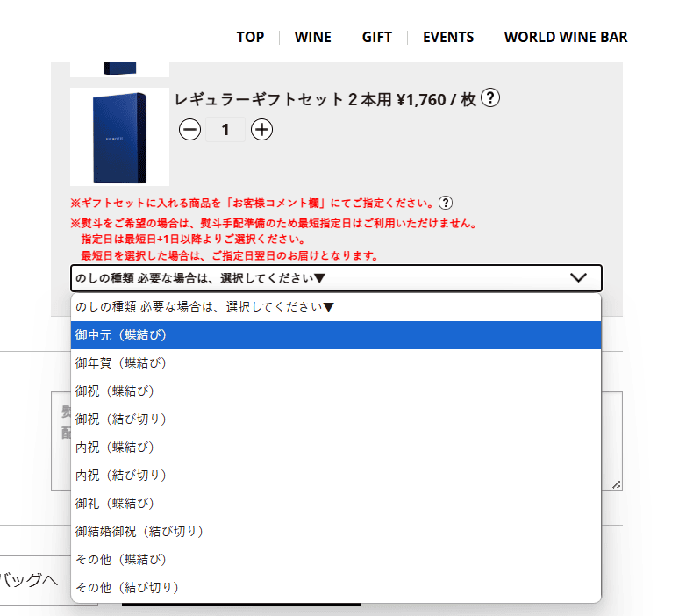Collapse the noshi type dropdown chevron

578,278
